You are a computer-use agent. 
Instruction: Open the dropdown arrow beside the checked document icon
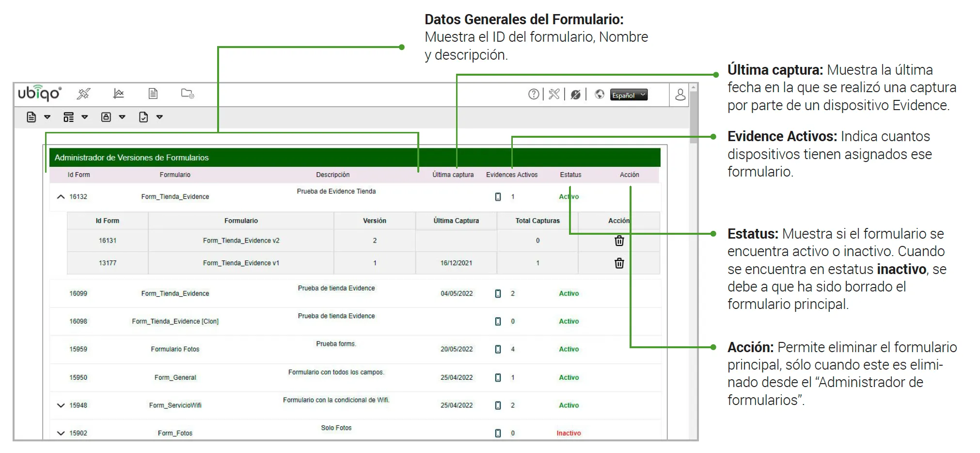pos(159,117)
